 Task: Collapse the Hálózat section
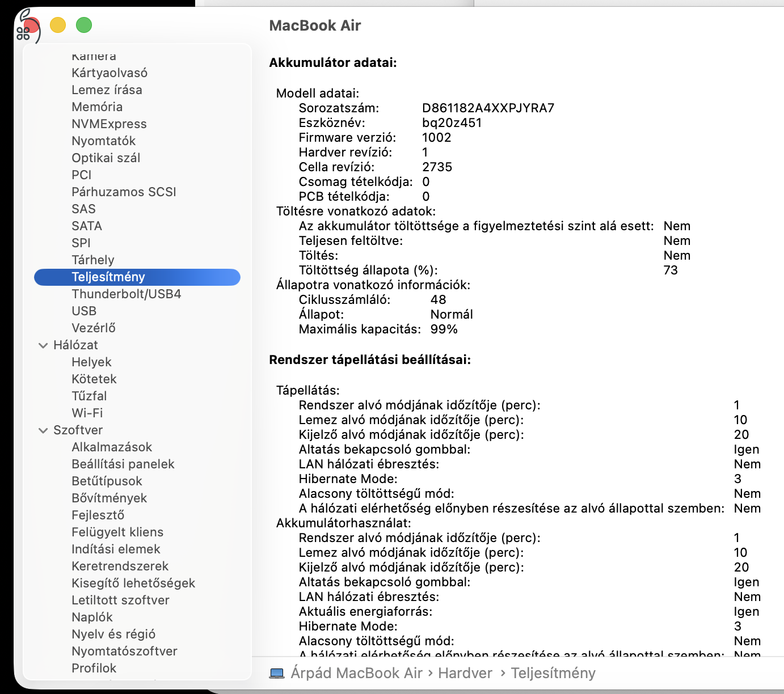pyautogui.click(x=43, y=345)
